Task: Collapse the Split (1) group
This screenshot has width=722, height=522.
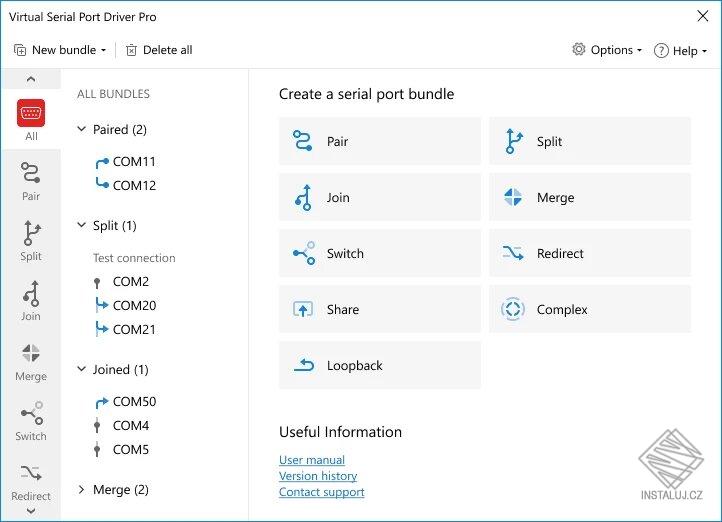Action: point(82,226)
